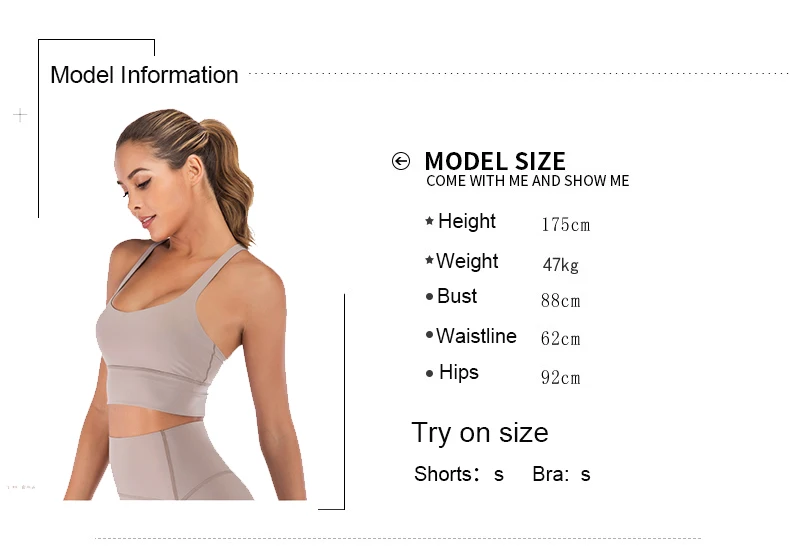Select the 62cm waistline value
790x558 pixels.
coord(560,338)
